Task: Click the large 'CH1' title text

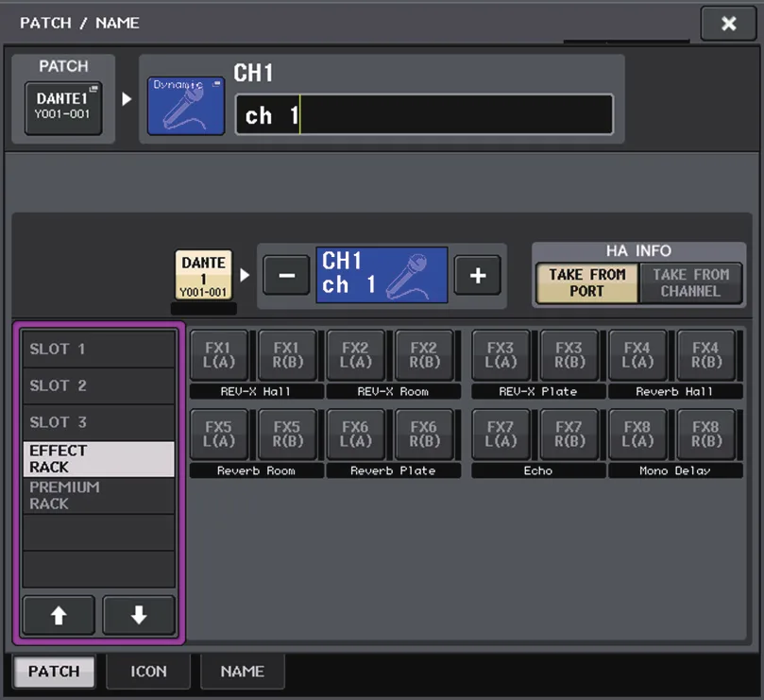Action: coord(253,73)
